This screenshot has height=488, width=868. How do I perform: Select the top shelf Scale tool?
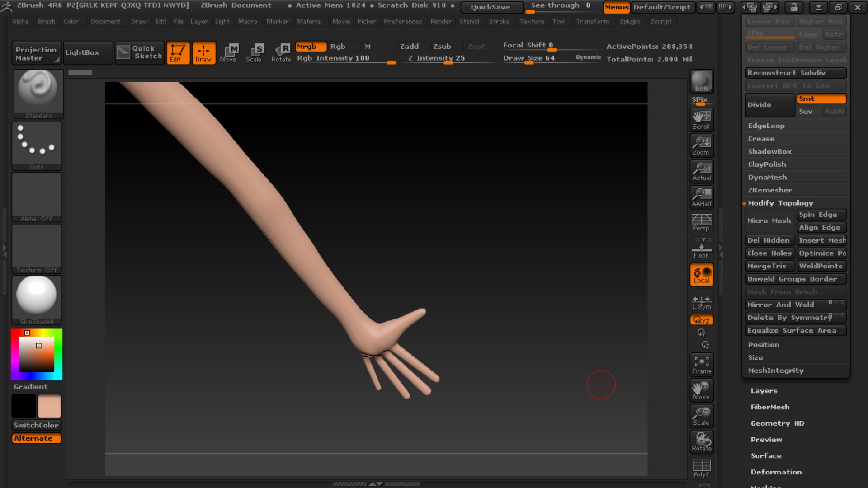click(255, 53)
